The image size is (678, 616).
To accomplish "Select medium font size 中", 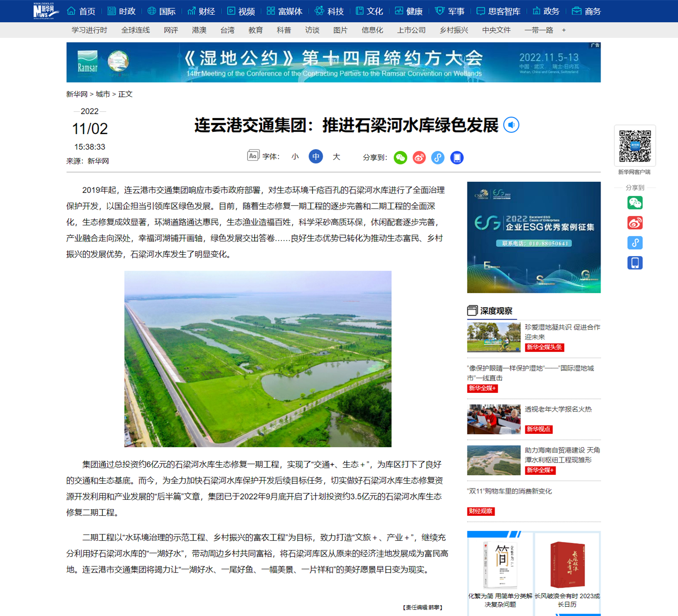I will pyautogui.click(x=316, y=157).
